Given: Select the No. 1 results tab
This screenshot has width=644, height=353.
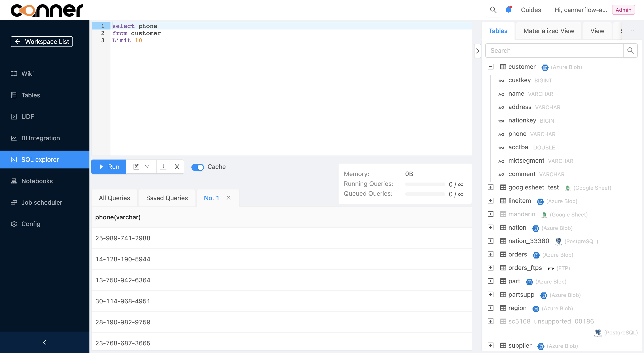Looking at the screenshot, I should point(212,198).
